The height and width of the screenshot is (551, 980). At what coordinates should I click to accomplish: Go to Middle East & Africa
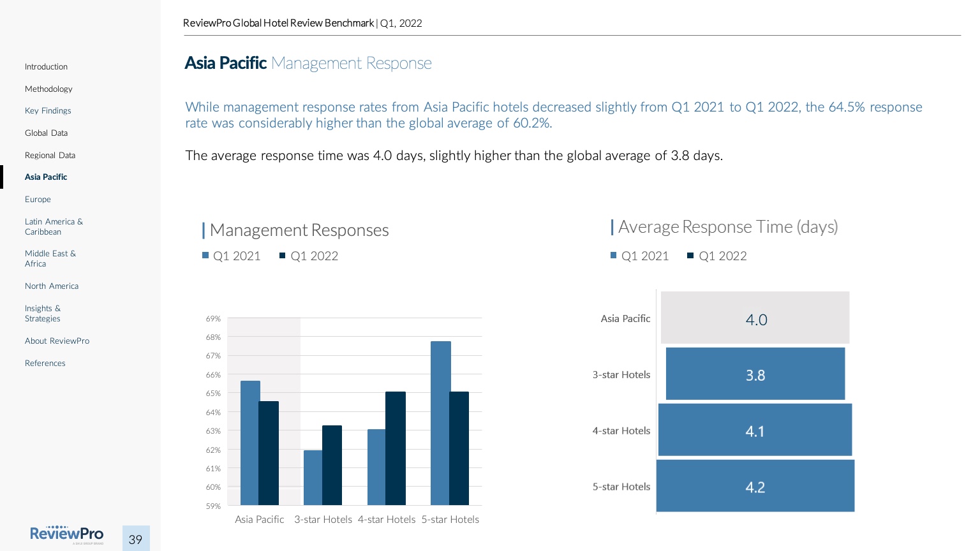[x=50, y=259]
